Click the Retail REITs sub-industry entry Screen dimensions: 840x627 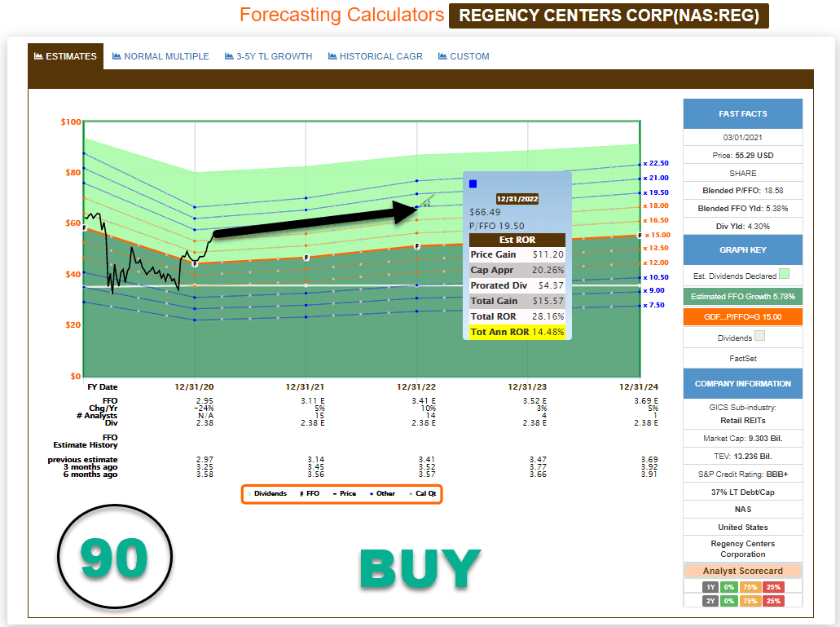coord(743,421)
